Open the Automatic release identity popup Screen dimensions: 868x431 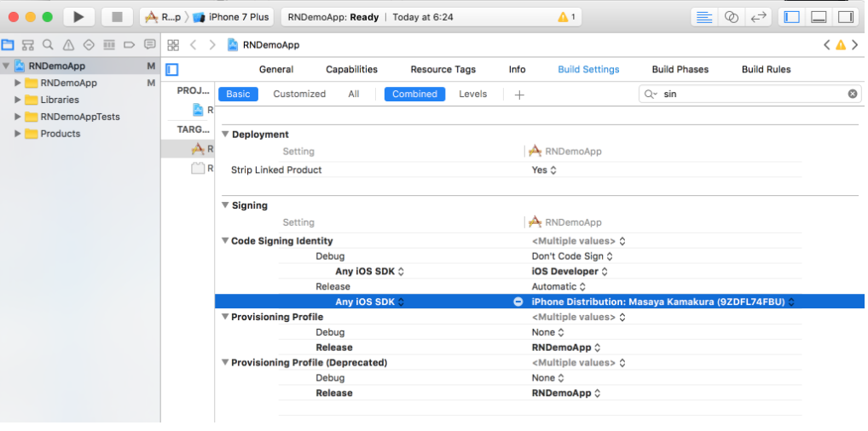558,286
